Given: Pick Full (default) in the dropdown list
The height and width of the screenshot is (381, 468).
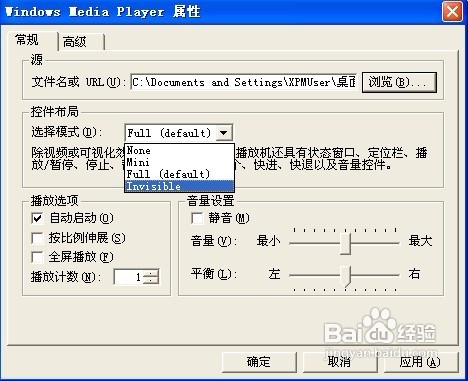Looking at the screenshot, I should click(179, 174).
